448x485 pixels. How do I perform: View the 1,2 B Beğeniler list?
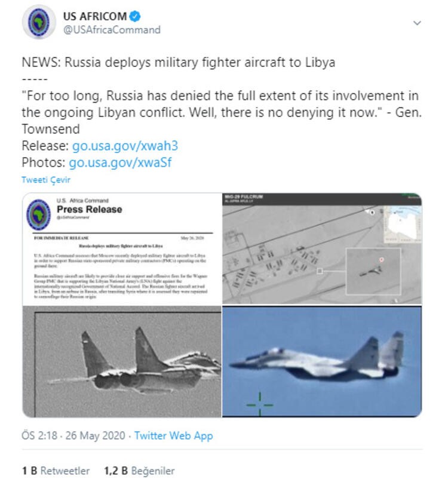click(x=139, y=471)
